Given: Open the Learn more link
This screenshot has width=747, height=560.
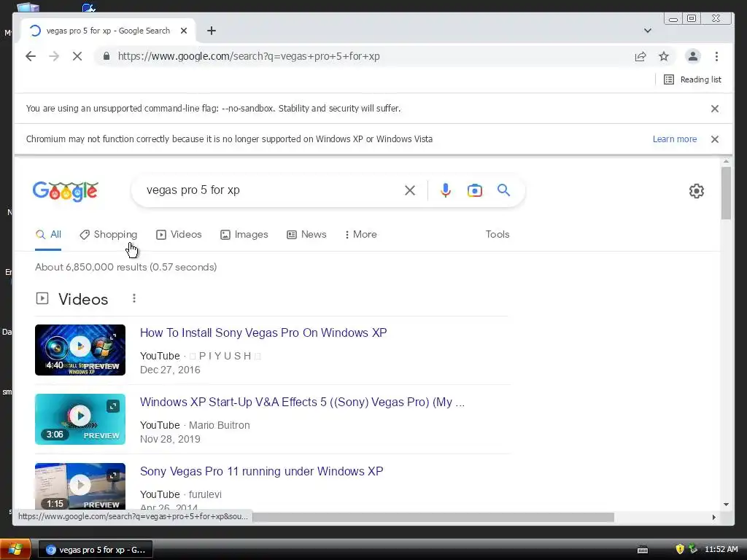Looking at the screenshot, I should coord(675,139).
